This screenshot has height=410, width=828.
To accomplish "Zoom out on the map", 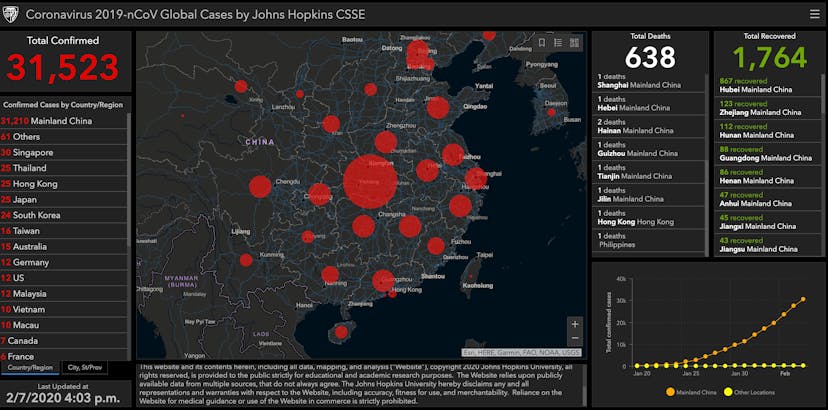I will (x=574, y=339).
